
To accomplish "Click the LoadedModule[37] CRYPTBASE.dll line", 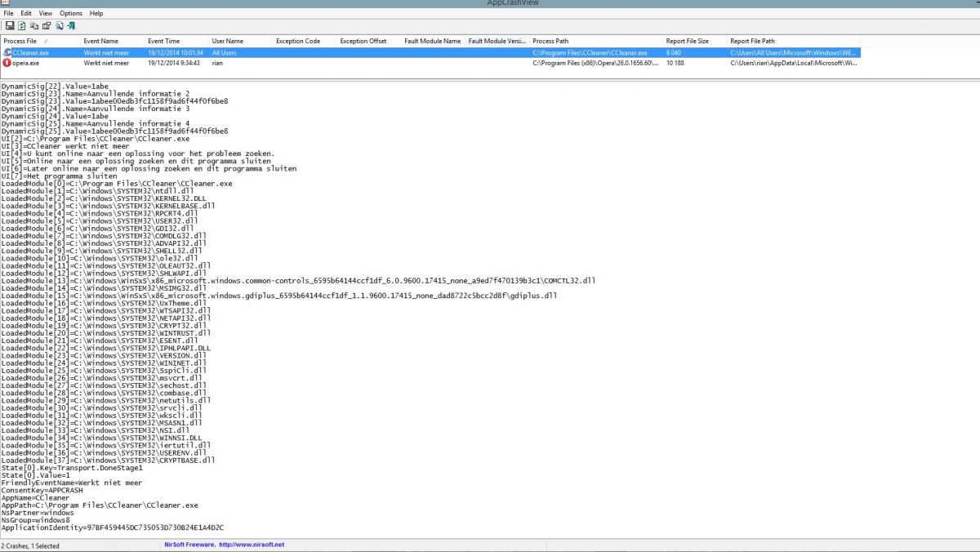I will point(108,460).
